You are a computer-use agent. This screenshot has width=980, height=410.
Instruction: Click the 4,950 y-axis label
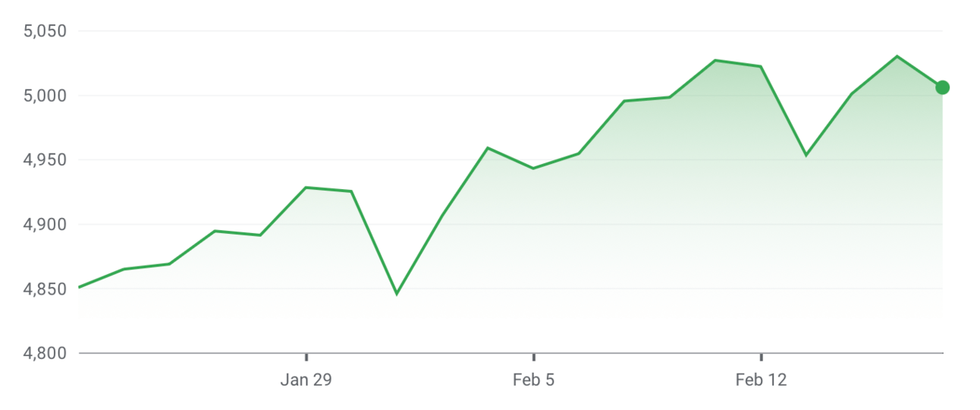click(x=46, y=160)
